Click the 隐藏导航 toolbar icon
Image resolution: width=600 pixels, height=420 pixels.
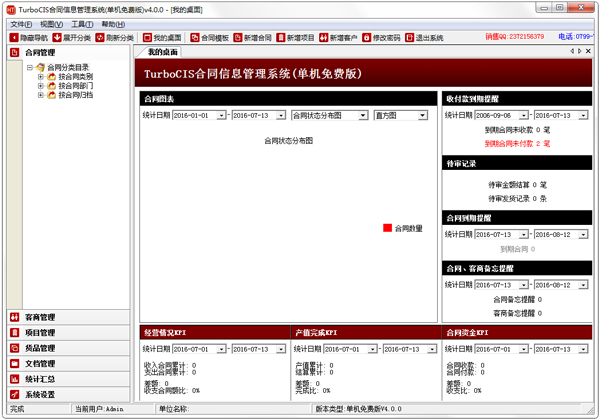pos(14,37)
